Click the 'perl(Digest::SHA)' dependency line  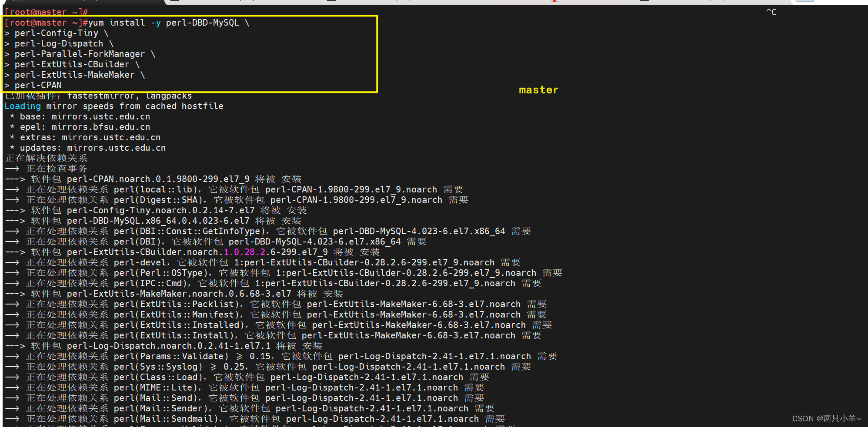[x=237, y=200]
